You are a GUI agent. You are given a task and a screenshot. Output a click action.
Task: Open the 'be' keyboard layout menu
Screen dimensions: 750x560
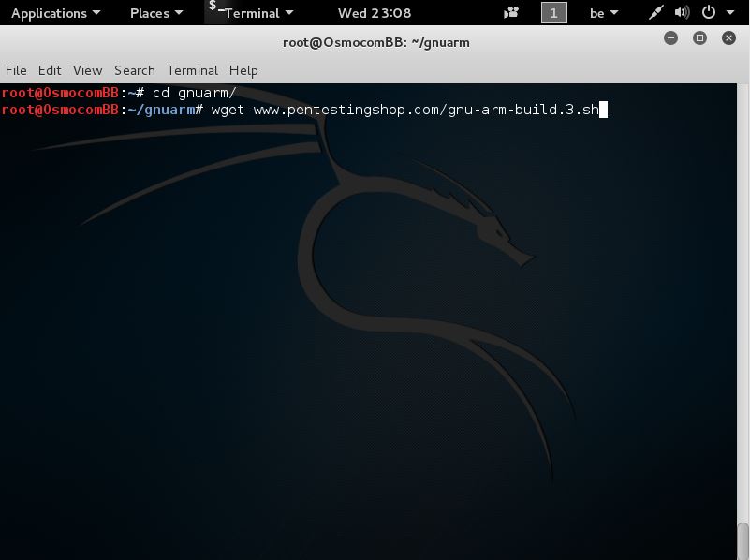click(604, 13)
